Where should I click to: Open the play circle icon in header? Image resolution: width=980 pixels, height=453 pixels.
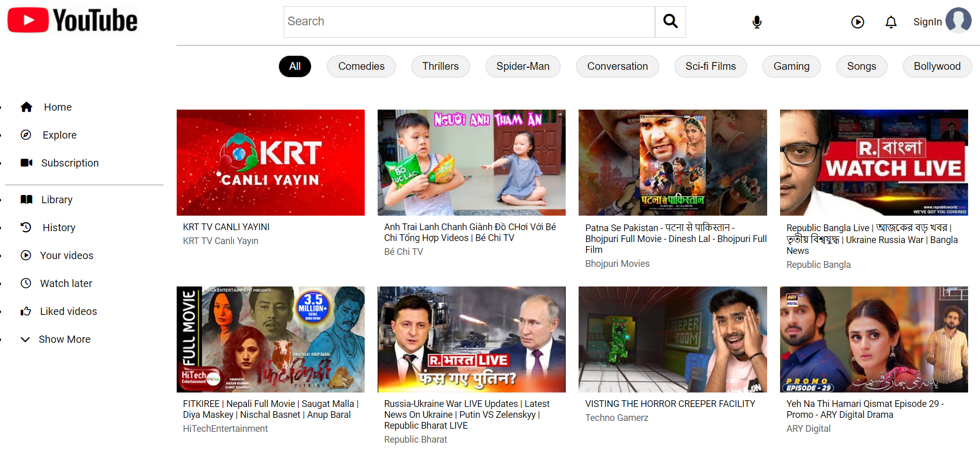tap(858, 22)
